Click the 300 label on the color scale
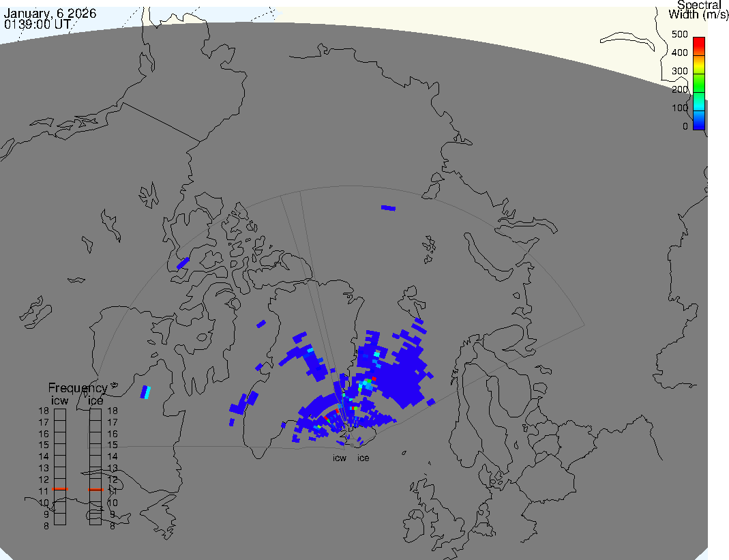729x560 pixels. [x=680, y=71]
